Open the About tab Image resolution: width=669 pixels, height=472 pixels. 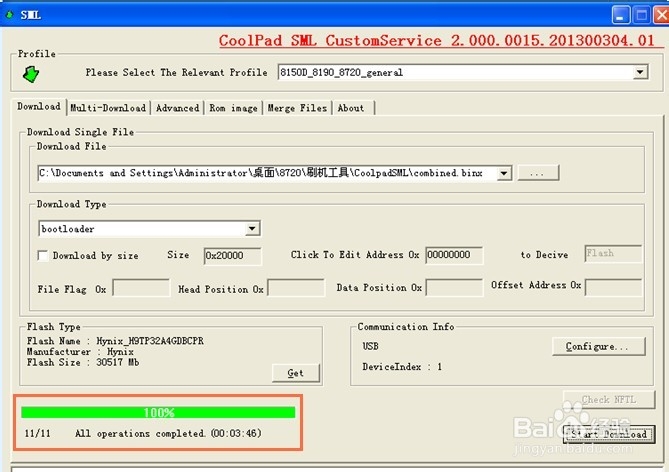coord(351,108)
